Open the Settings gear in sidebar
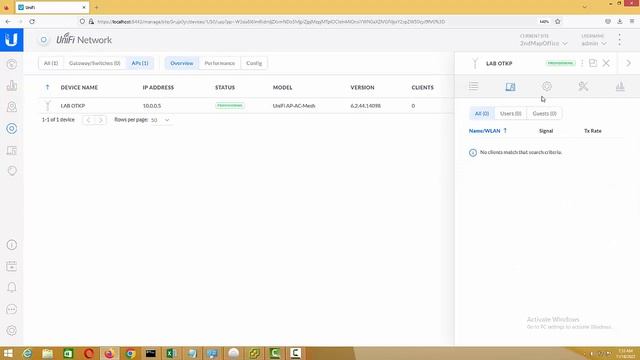640x360 pixels. click(x=12, y=330)
